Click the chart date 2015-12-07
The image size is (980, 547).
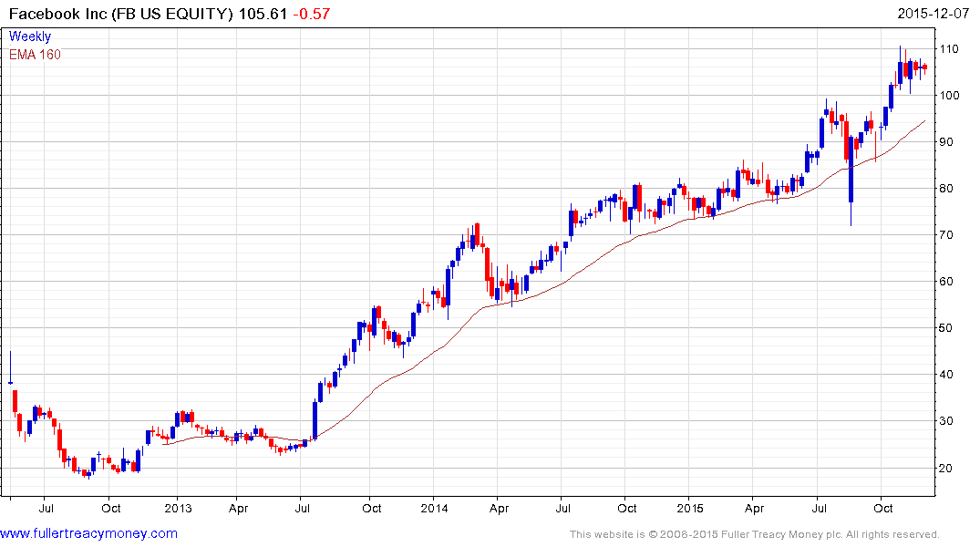click(934, 13)
